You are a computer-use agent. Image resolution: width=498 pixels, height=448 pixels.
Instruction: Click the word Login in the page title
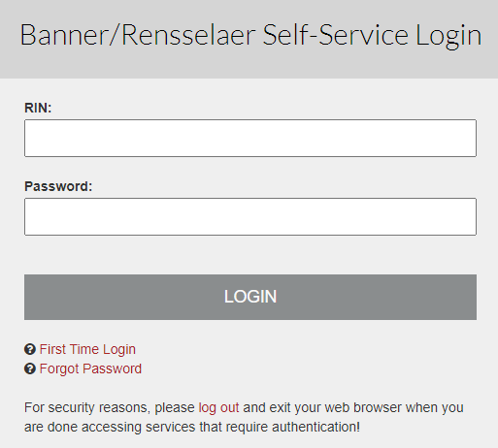448,36
